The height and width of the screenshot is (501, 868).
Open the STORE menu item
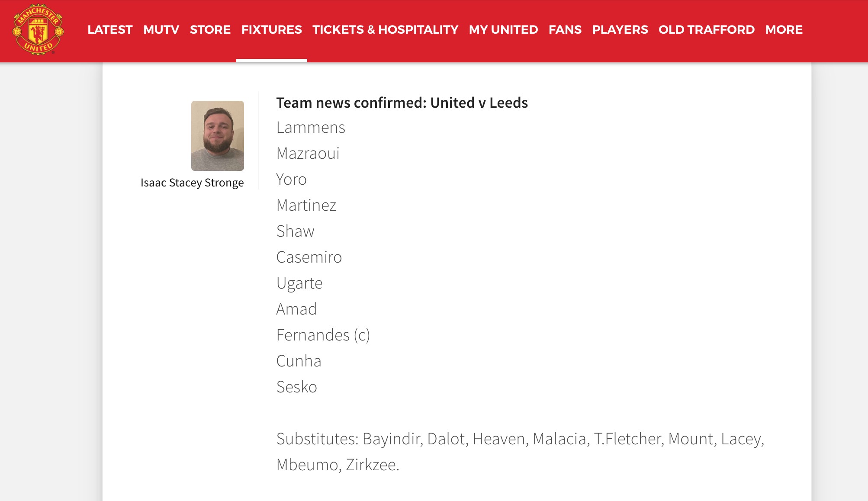click(x=210, y=29)
